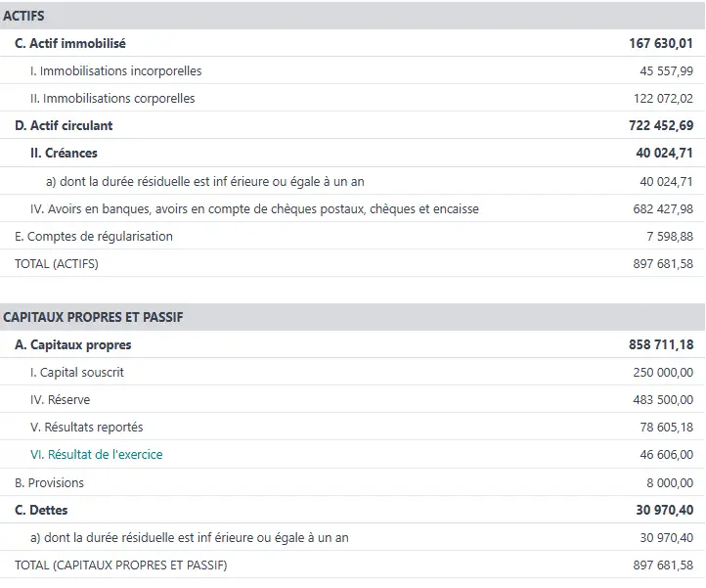
Task: Click the CAPITAUX PROPRES ET PASSIF header
Action: point(93,317)
